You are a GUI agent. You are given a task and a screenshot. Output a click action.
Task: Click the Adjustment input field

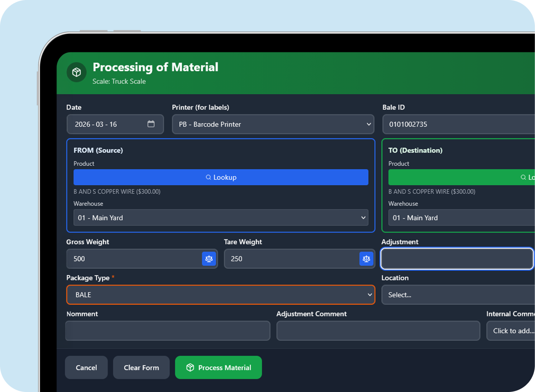click(457, 259)
